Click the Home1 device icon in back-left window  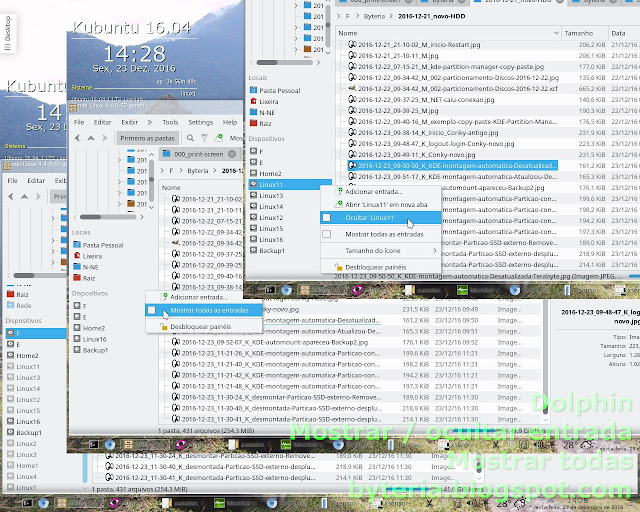[11, 465]
